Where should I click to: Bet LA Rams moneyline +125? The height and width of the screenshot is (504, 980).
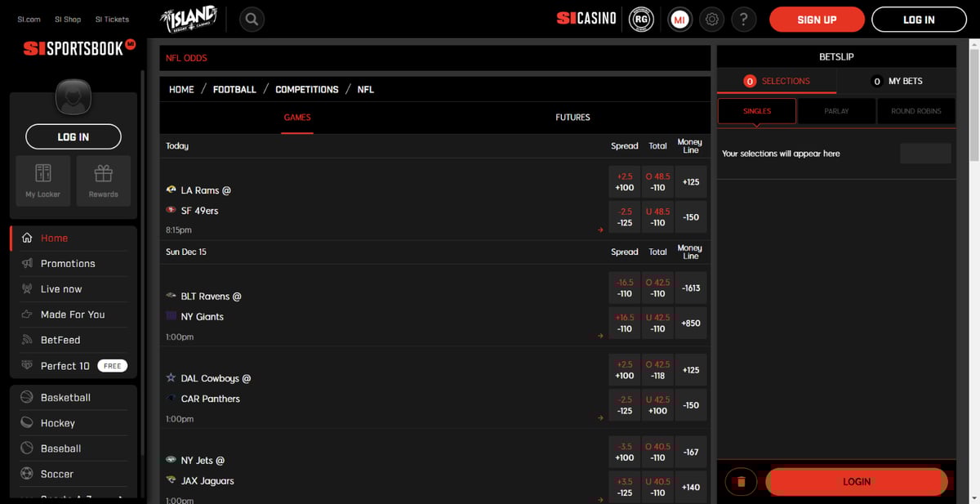[x=691, y=182]
